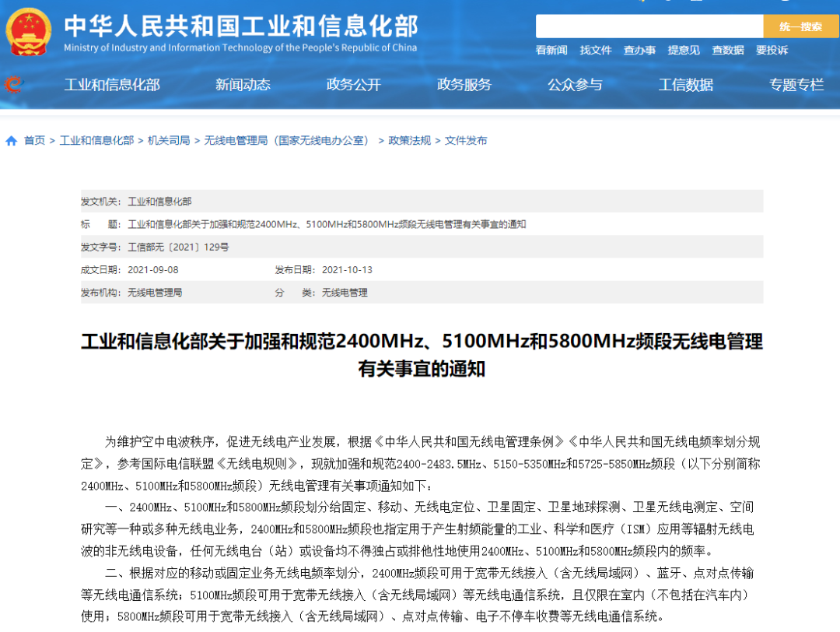Viewport: 840px width, 632px height.
Task: Open the 政务公开 menu item
Action: click(354, 85)
